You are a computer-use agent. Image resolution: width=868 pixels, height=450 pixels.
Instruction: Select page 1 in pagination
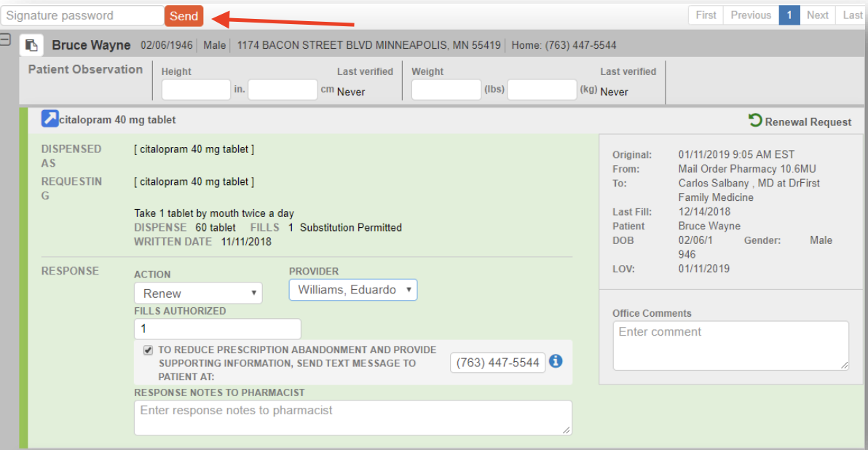click(x=789, y=15)
